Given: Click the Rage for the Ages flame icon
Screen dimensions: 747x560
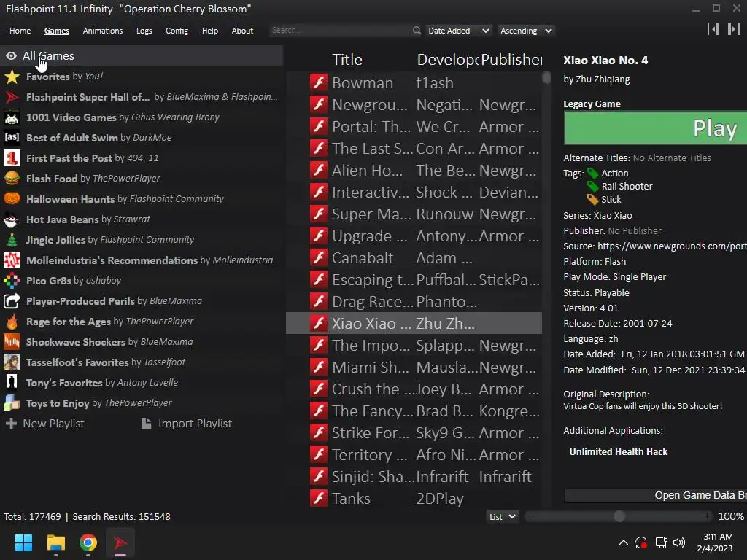Looking at the screenshot, I should (x=12, y=322).
